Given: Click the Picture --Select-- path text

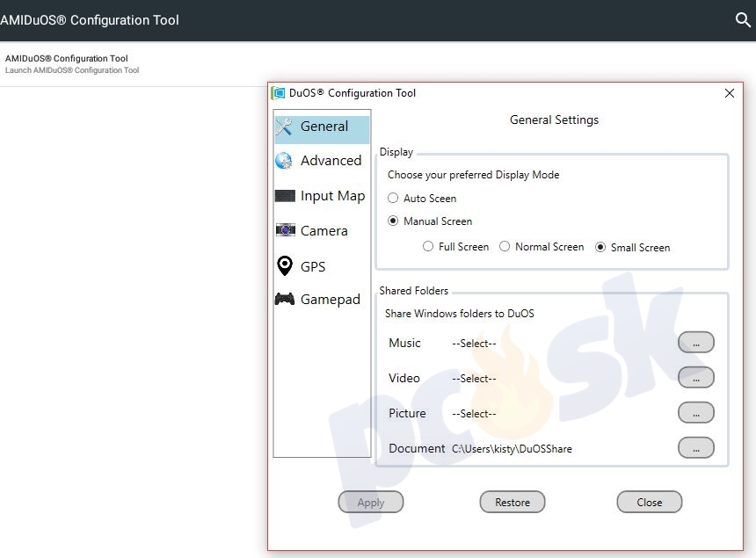Looking at the screenshot, I should [x=474, y=414].
